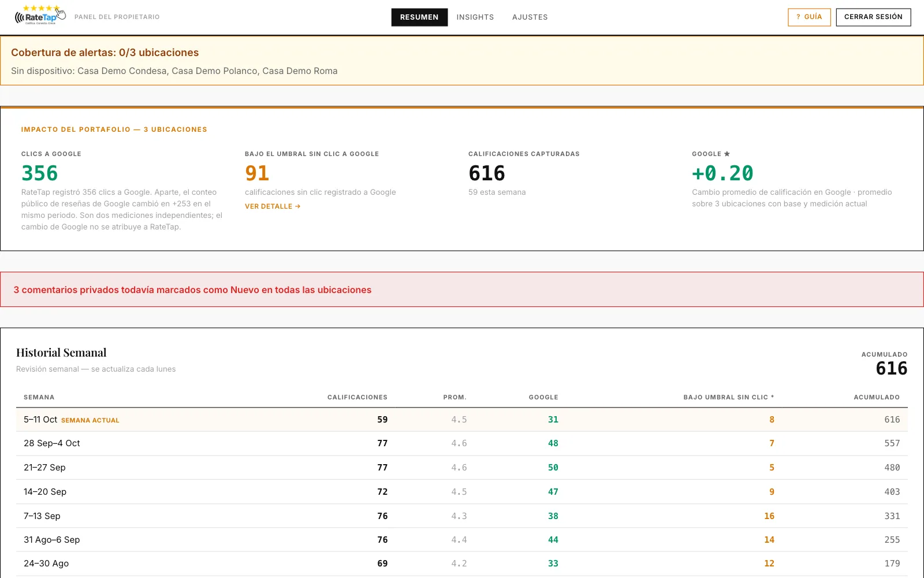Click the Cobertura de alertas banner heading

point(105,53)
